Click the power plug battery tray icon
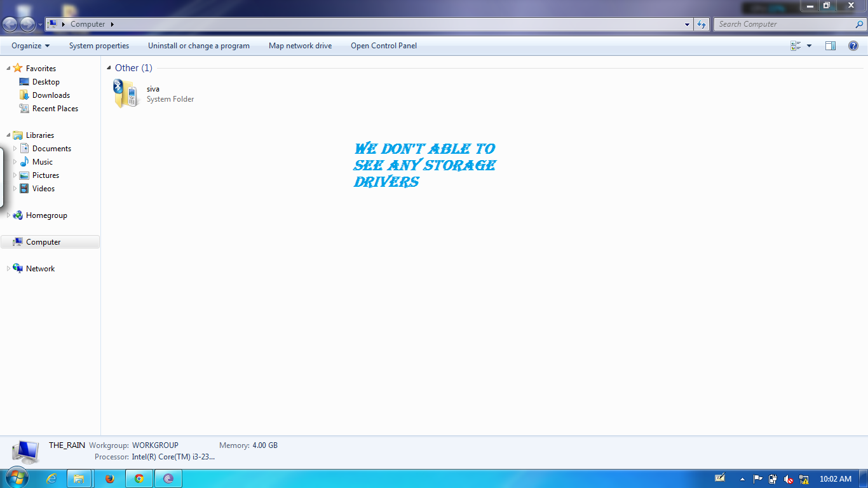868x488 pixels. pos(773,479)
